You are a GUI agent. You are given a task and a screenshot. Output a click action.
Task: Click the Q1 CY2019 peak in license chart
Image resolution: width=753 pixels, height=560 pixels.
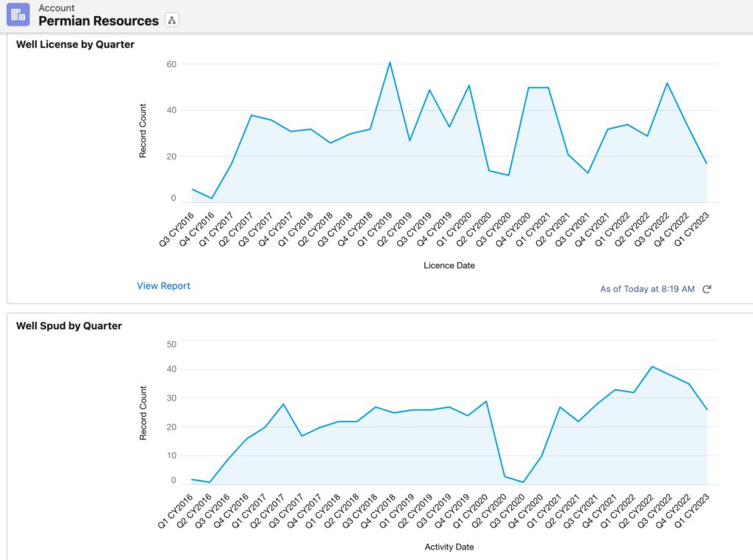click(x=390, y=62)
